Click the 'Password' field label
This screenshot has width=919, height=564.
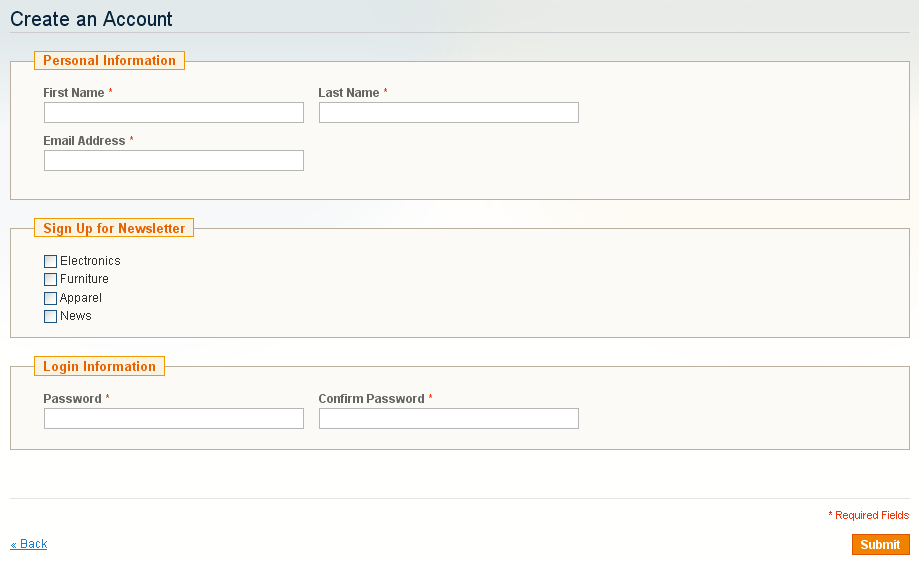pyautogui.click(x=72, y=399)
